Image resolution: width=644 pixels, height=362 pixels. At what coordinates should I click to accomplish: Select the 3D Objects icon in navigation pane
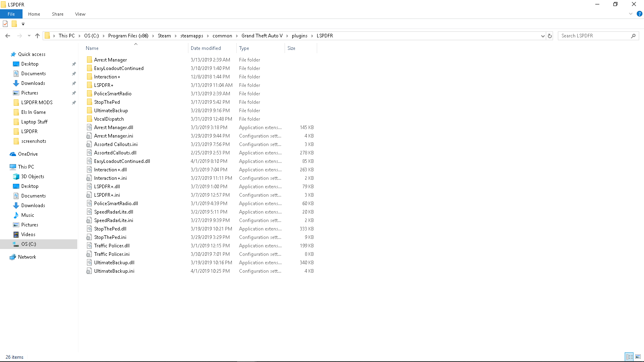(x=16, y=177)
